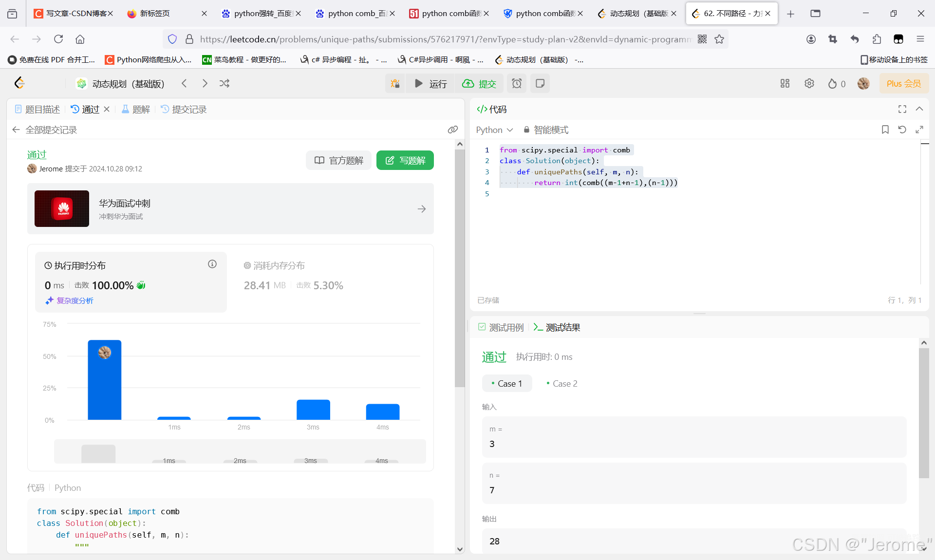Open the layout grid icon

[x=785, y=83]
